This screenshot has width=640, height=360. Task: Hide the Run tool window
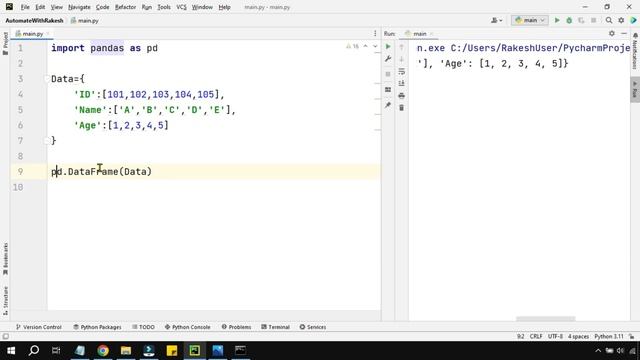(x=624, y=33)
